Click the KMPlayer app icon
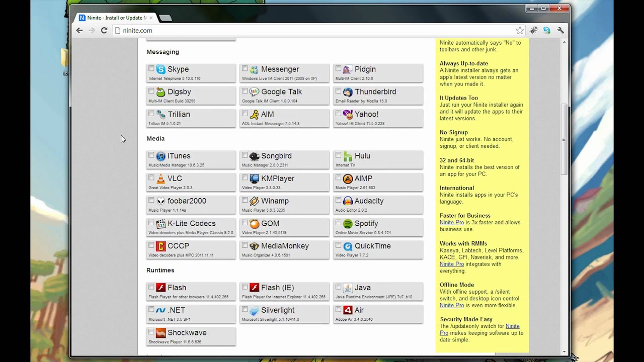 click(x=254, y=179)
